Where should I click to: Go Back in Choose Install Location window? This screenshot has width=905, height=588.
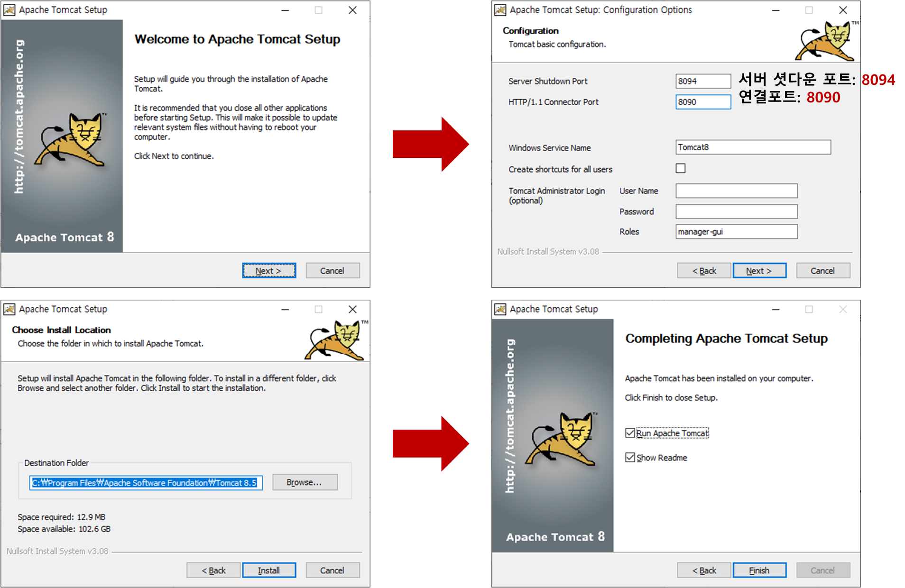tap(213, 570)
